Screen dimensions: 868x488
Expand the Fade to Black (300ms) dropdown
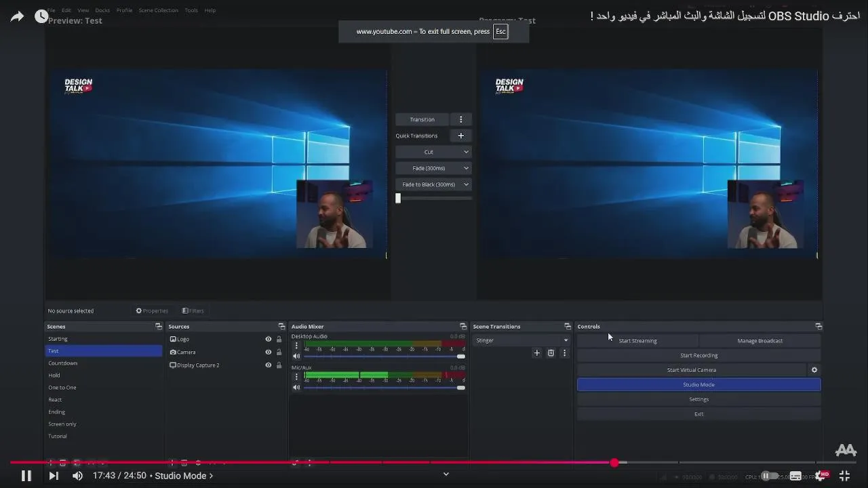point(433,184)
